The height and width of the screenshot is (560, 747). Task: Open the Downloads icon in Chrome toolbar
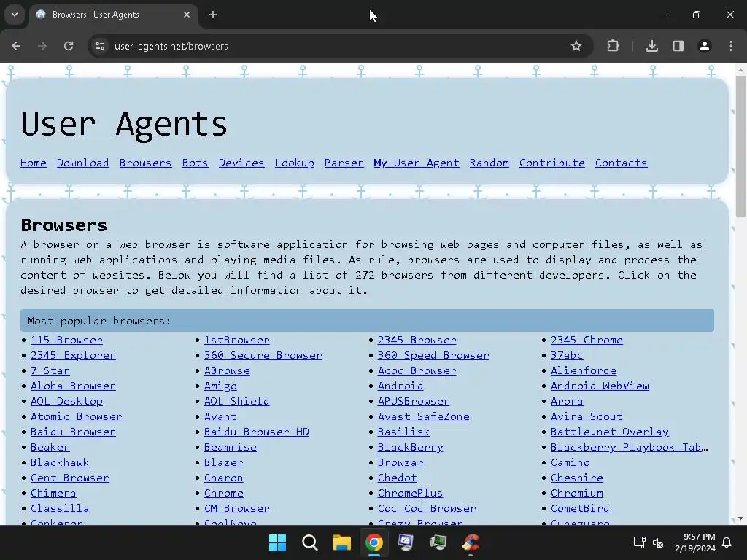(652, 46)
